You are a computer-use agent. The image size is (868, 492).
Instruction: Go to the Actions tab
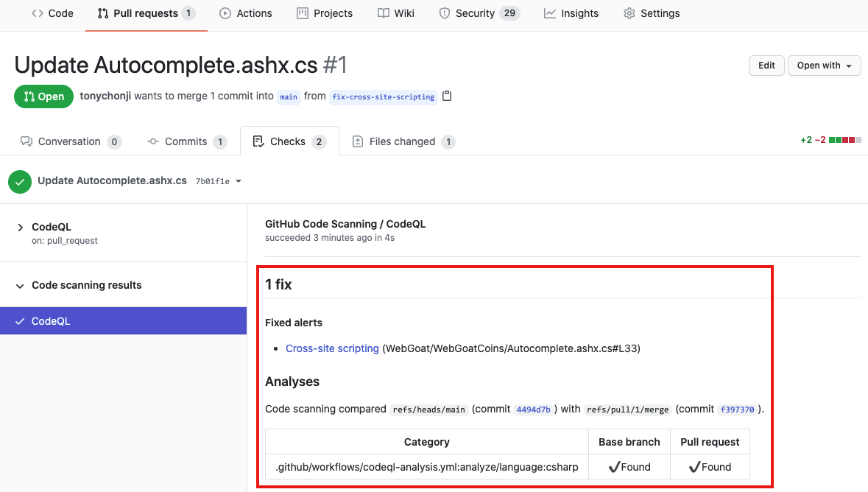[x=246, y=13]
